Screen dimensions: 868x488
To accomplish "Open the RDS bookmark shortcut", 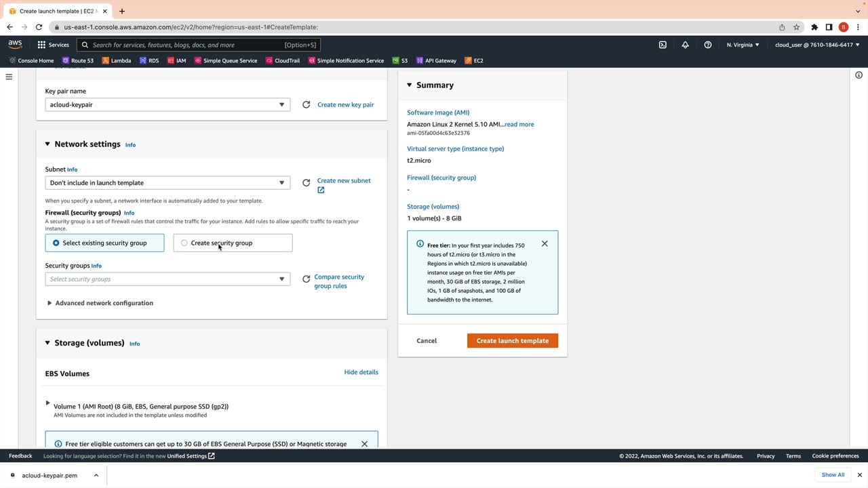I will [x=149, y=60].
